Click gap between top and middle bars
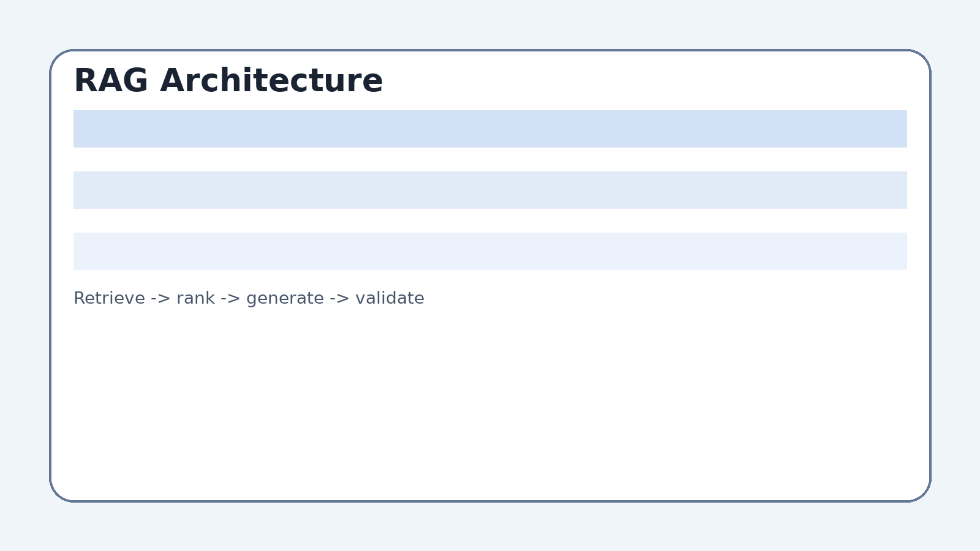 pos(490,159)
